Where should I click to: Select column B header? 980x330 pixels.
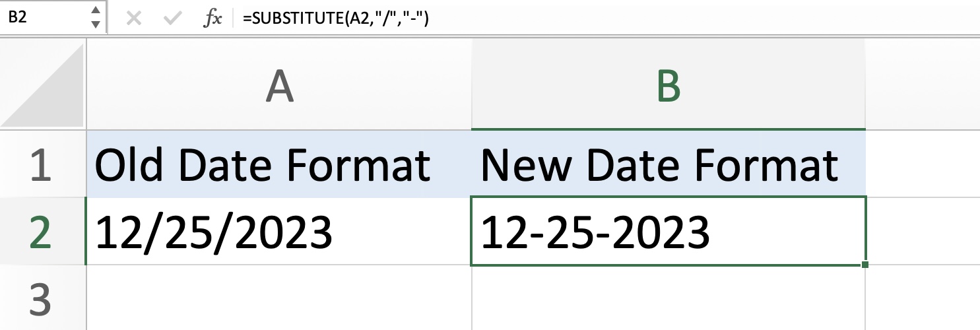pyautogui.click(x=669, y=85)
